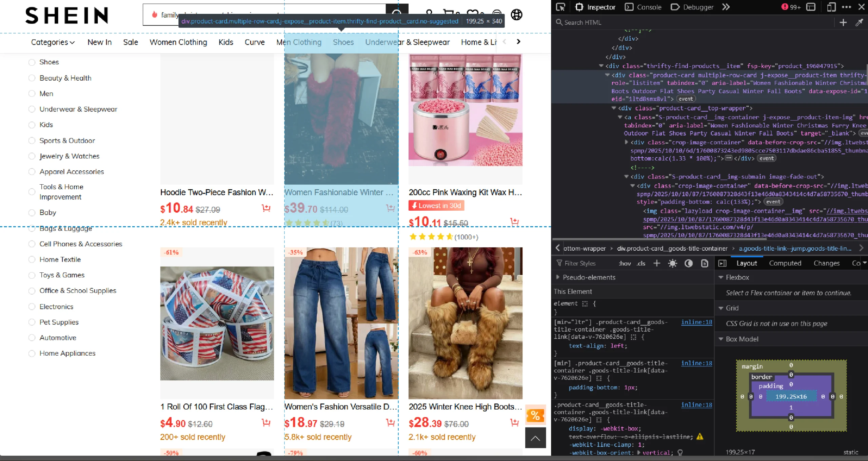Collapse the Box Model section
The width and height of the screenshot is (868, 461).
click(x=721, y=339)
